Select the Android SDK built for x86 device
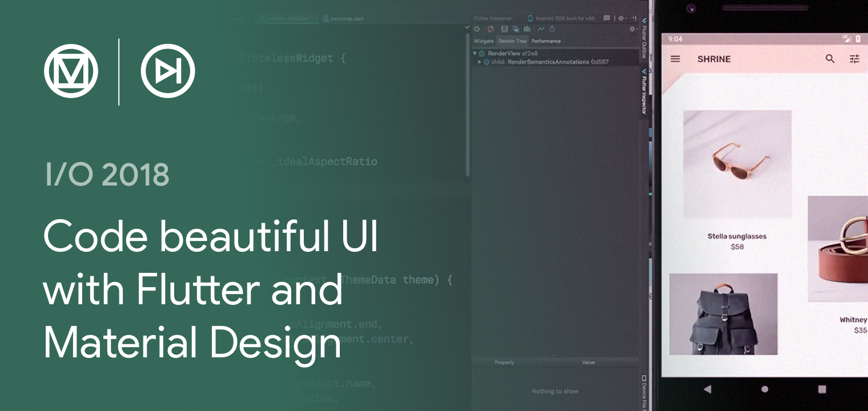868x411 pixels. [560, 18]
